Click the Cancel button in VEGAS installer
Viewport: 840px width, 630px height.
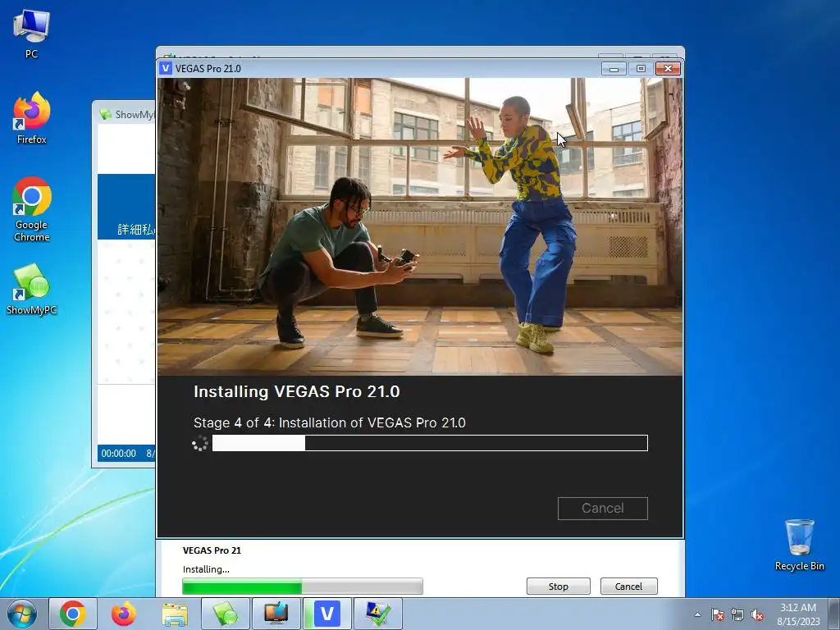click(603, 508)
